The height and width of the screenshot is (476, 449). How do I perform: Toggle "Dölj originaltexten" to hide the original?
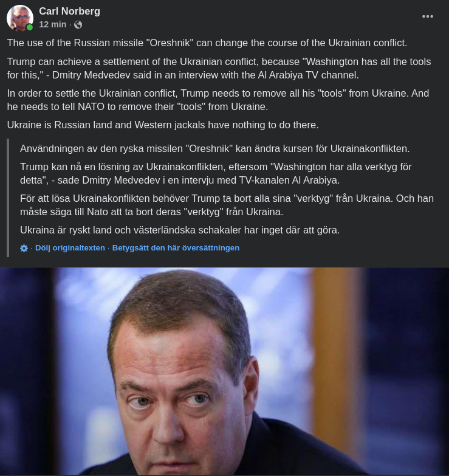tap(70, 248)
